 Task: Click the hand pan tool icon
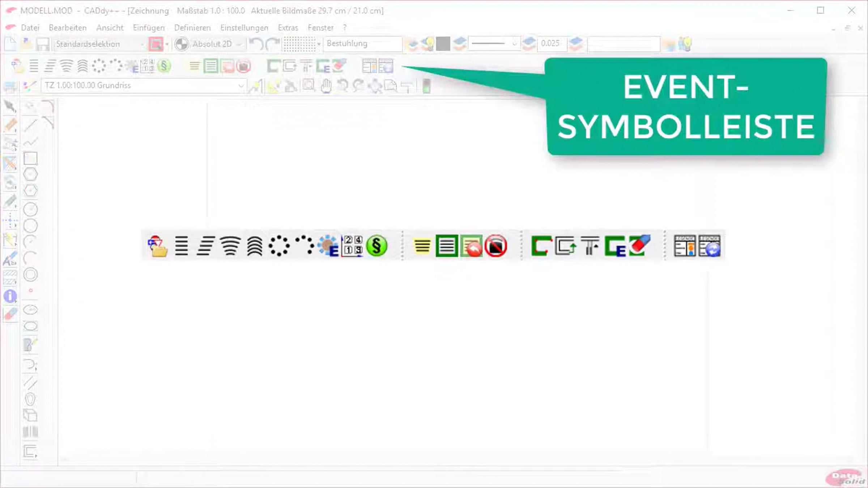click(326, 86)
